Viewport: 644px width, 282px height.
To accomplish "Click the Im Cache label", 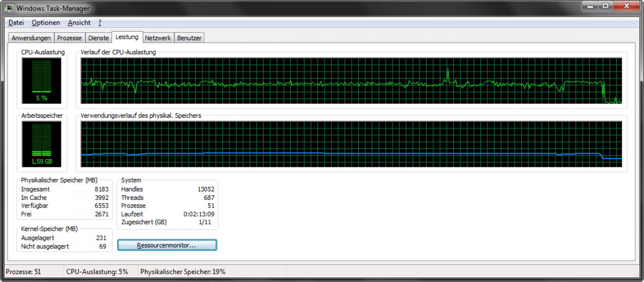I will click(34, 197).
